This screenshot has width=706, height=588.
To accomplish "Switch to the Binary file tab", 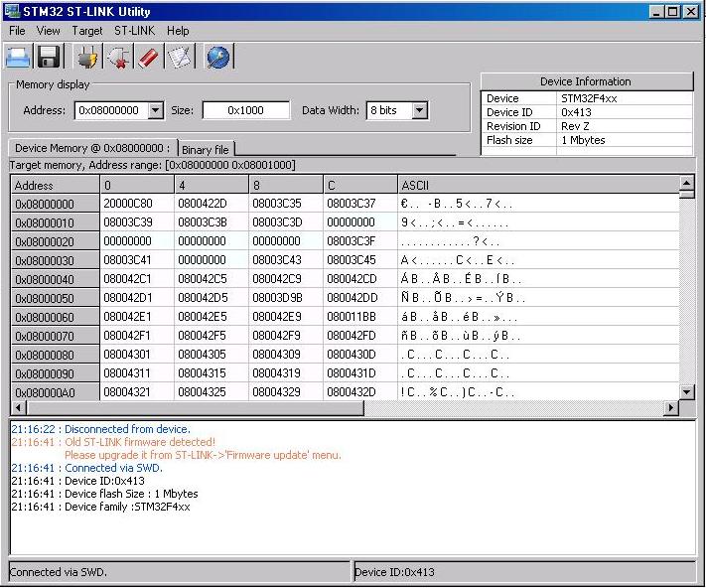I will click(206, 150).
